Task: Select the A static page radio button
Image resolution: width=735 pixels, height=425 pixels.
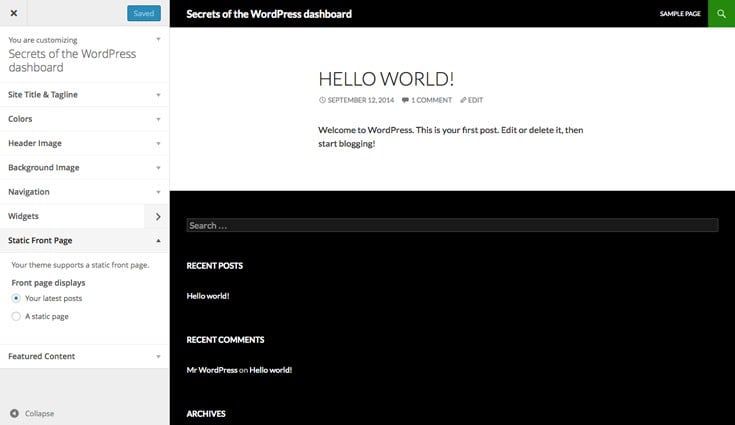Action: 16,316
